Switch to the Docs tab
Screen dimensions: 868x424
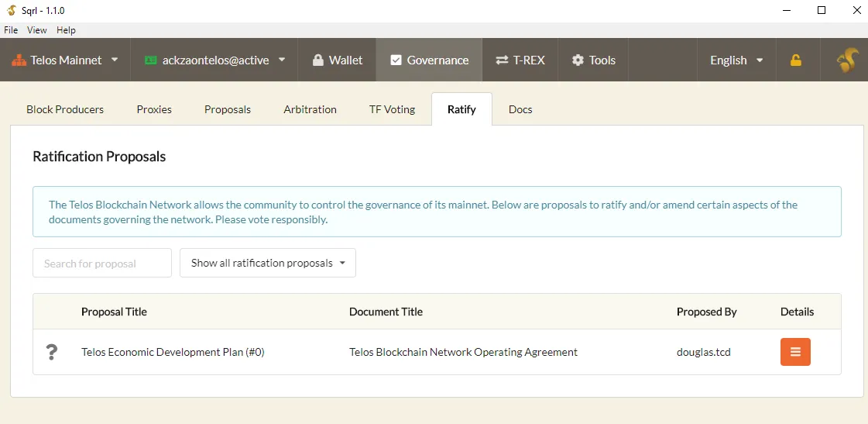coord(520,109)
